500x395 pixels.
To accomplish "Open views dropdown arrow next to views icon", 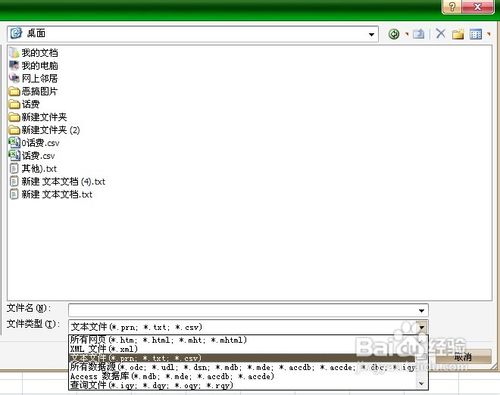I will click(489, 34).
